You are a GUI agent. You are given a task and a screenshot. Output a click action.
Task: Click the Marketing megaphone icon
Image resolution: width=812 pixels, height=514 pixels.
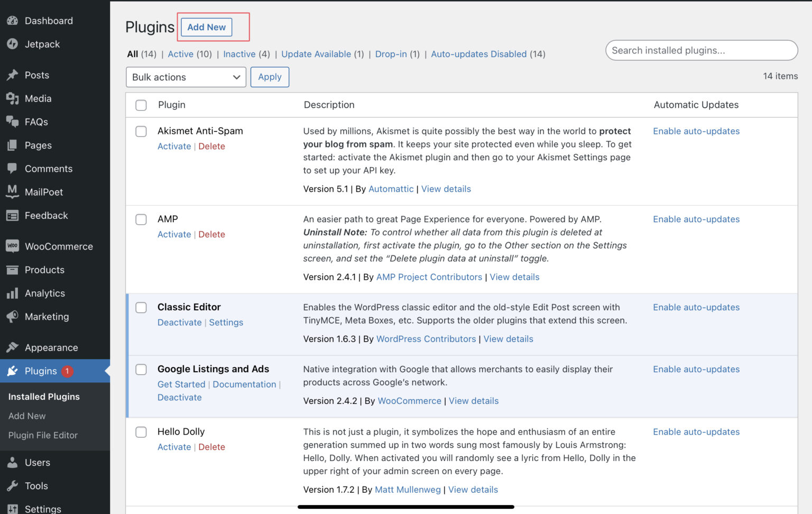coord(12,316)
